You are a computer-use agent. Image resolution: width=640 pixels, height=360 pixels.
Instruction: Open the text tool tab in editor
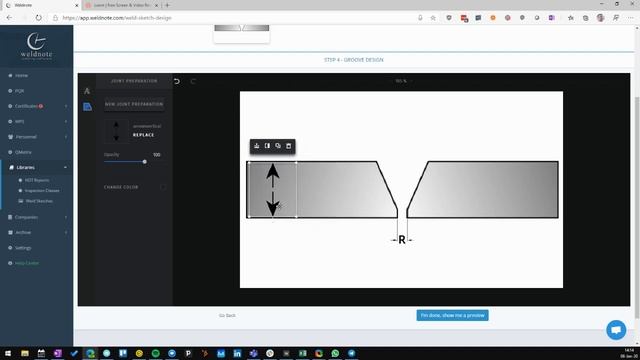tap(87, 91)
